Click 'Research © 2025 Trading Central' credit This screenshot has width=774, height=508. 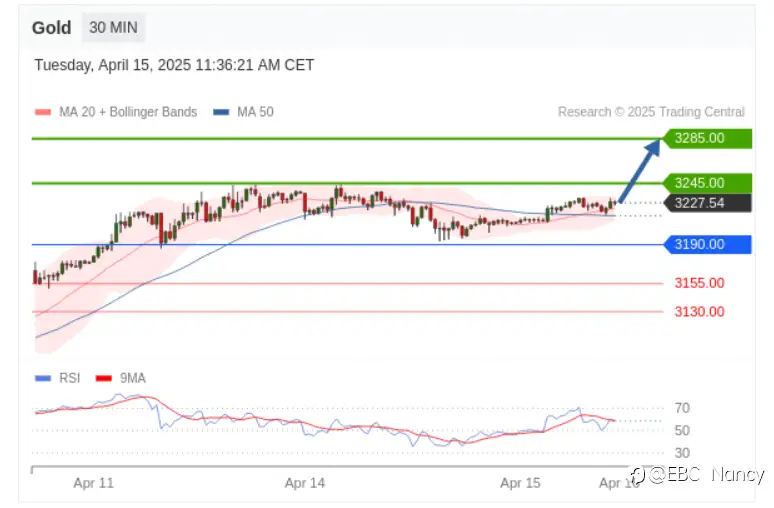pyautogui.click(x=651, y=112)
